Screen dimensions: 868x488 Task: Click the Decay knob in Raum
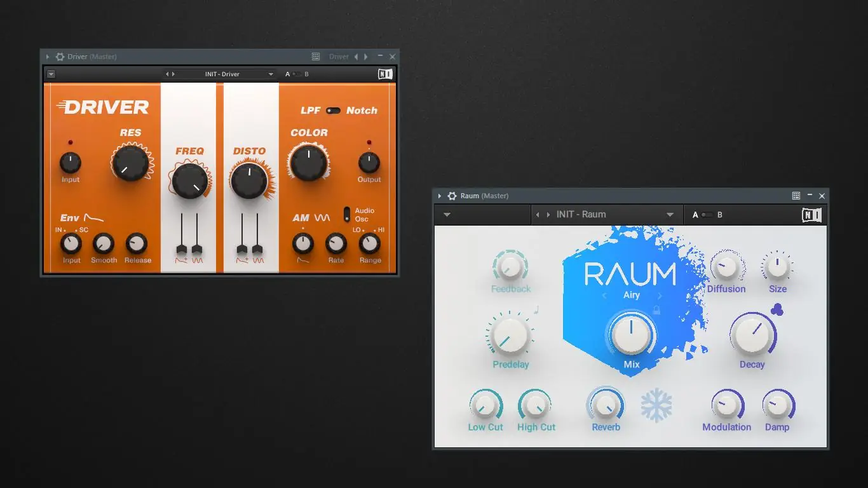[x=752, y=335]
